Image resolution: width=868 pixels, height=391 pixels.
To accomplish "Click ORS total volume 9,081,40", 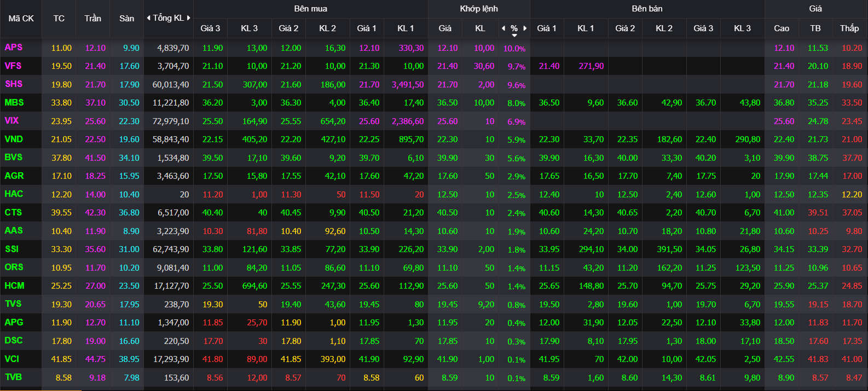I will tap(173, 268).
